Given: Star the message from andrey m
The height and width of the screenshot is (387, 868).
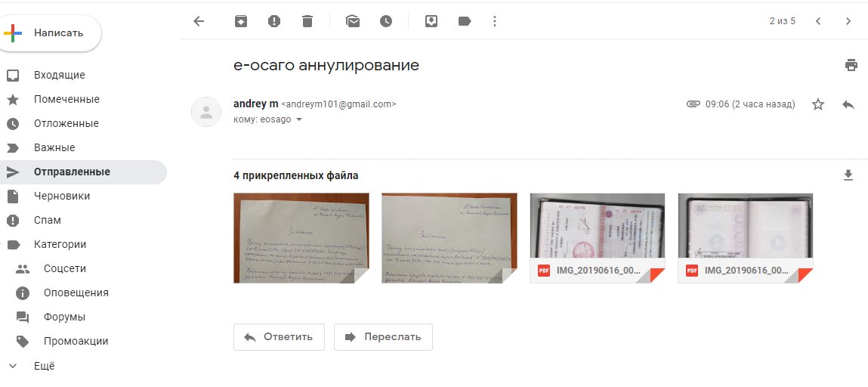Looking at the screenshot, I should click(817, 104).
